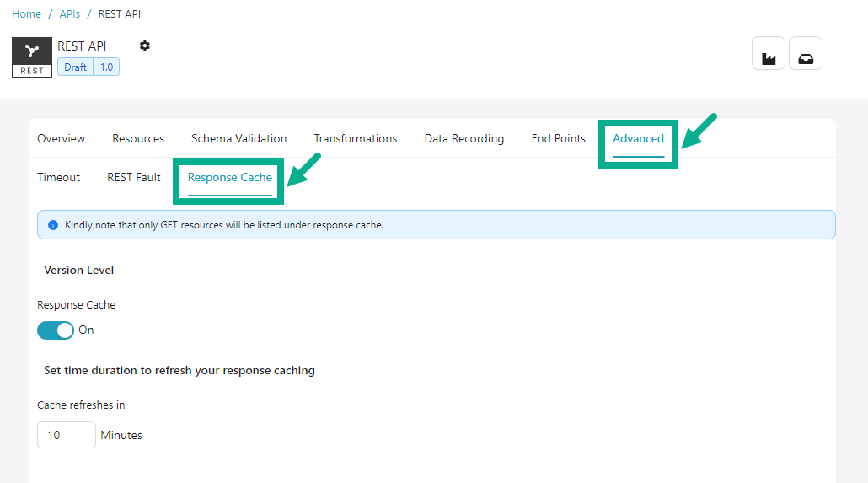Navigate to APIs in the breadcrumb

click(x=70, y=14)
